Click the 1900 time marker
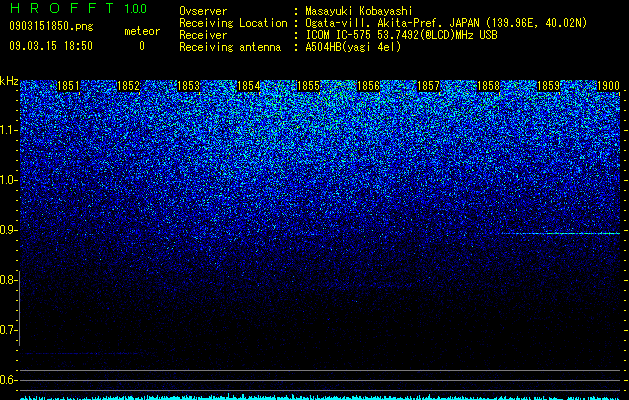Image resolution: width=629 pixels, height=400 pixels. point(609,86)
